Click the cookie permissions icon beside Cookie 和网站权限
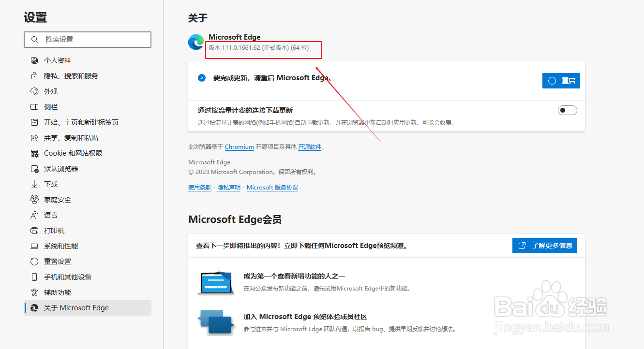Image resolution: width=644 pixels, height=349 pixels. coord(34,153)
